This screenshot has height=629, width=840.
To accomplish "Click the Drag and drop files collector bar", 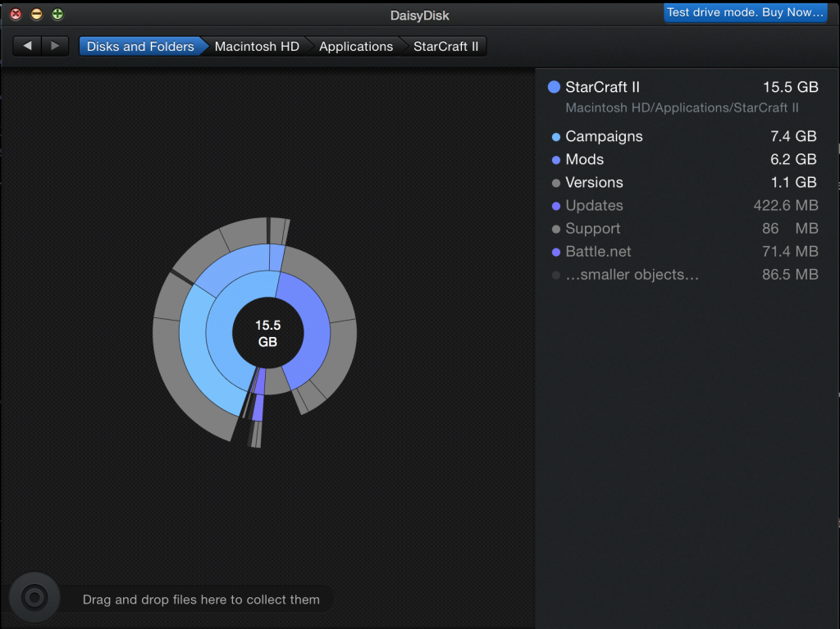I will (201, 599).
